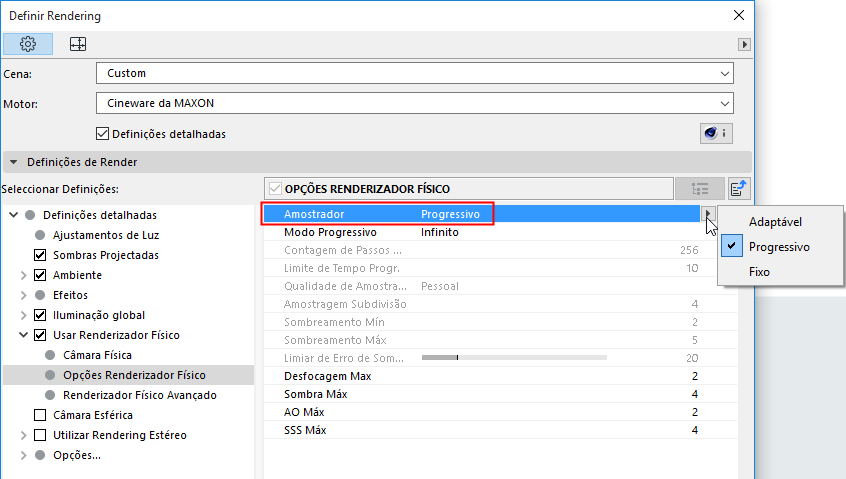Select the Efeitos tree item label
The height and width of the screenshot is (479, 846).
[x=70, y=295]
